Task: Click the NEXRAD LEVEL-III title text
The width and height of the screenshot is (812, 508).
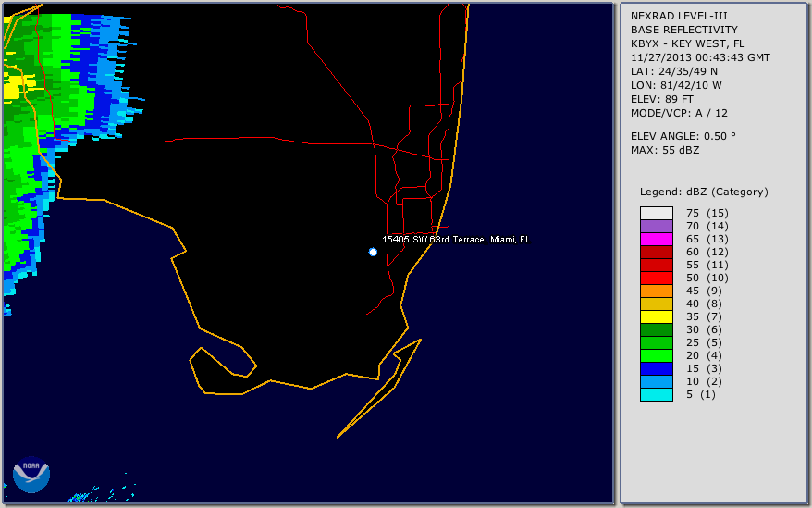Action: 679,16
